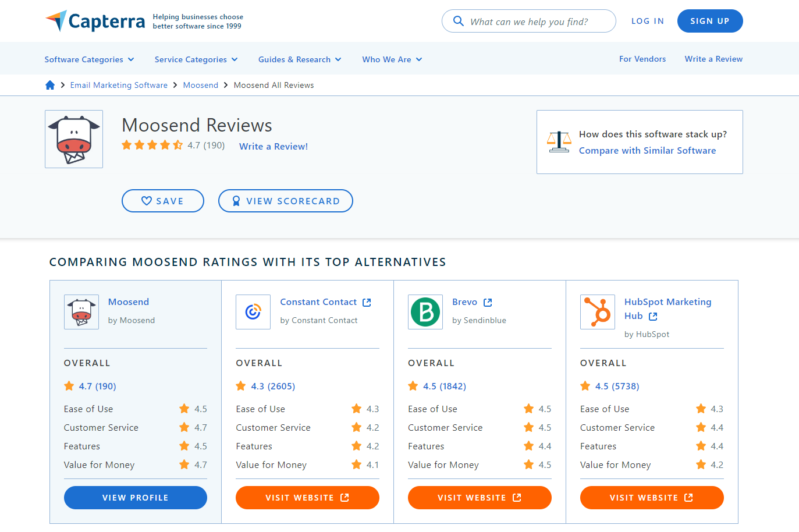Focus the 'What can we help you find?' search field
This screenshot has width=799, height=532.
click(529, 21)
